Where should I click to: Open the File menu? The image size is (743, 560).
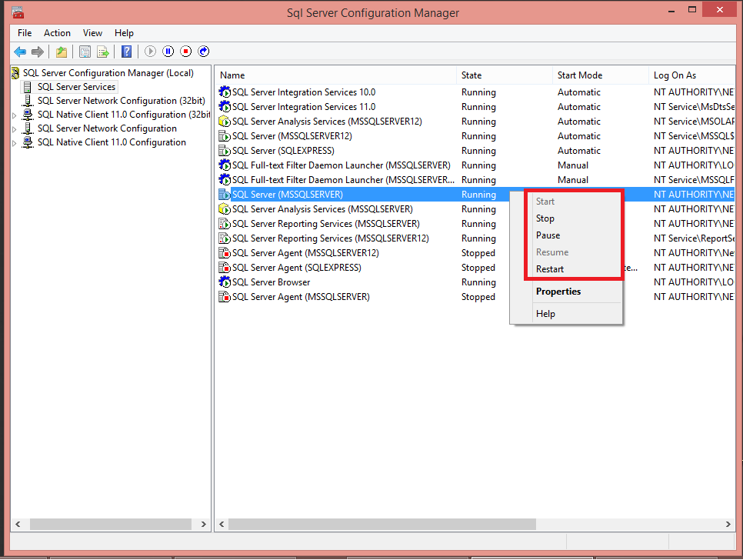click(25, 33)
